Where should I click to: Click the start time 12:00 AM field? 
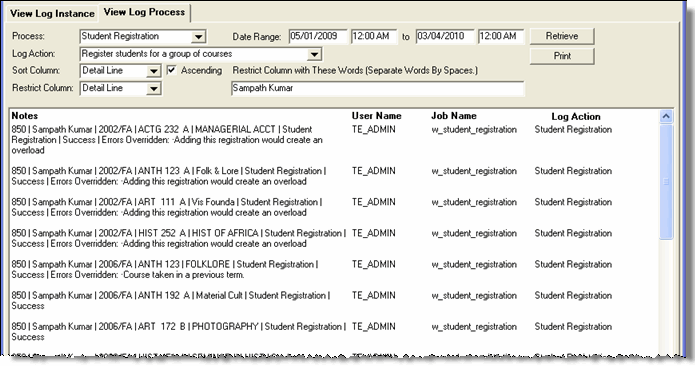[x=374, y=36]
